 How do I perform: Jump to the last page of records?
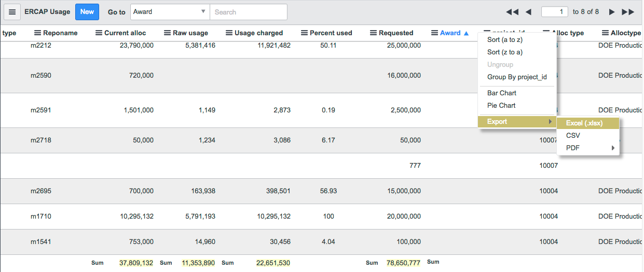coord(628,12)
